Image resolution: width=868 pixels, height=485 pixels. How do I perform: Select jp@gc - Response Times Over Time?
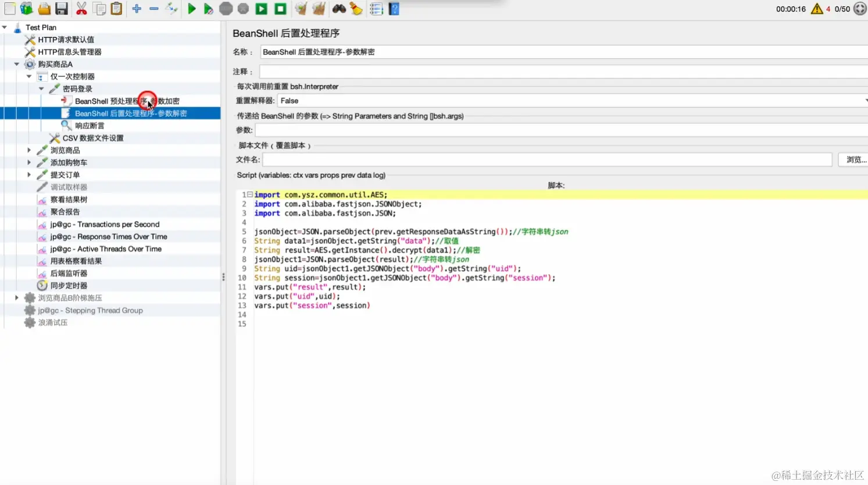109,236
